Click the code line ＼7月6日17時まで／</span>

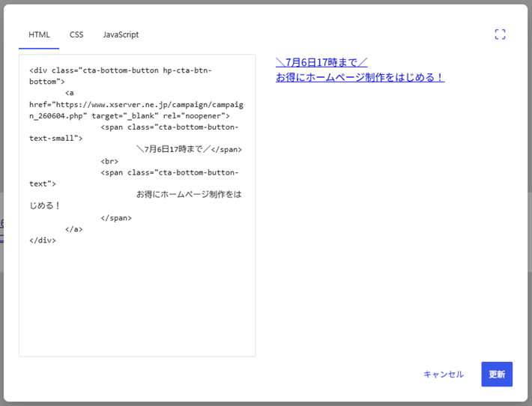tap(189, 149)
